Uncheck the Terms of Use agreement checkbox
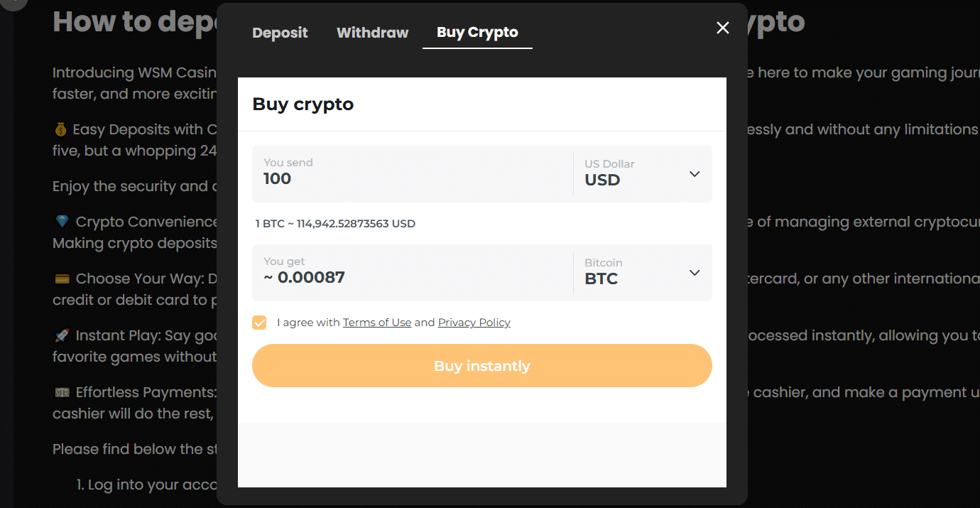Image resolution: width=980 pixels, height=508 pixels. pyautogui.click(x=259, y=323)
